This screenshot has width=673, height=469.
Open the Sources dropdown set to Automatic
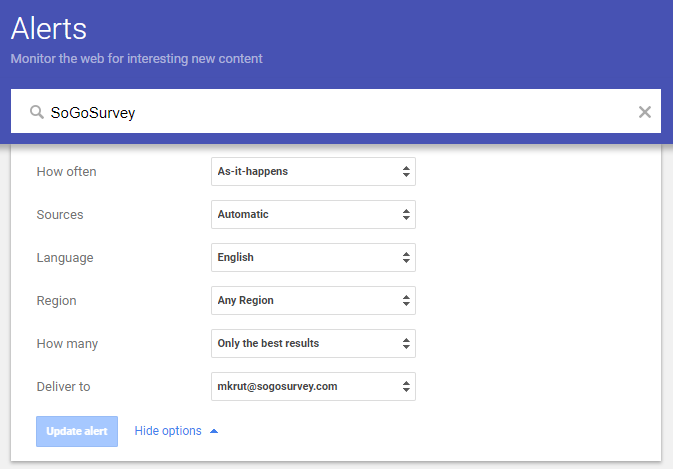(x=313, y=214)
